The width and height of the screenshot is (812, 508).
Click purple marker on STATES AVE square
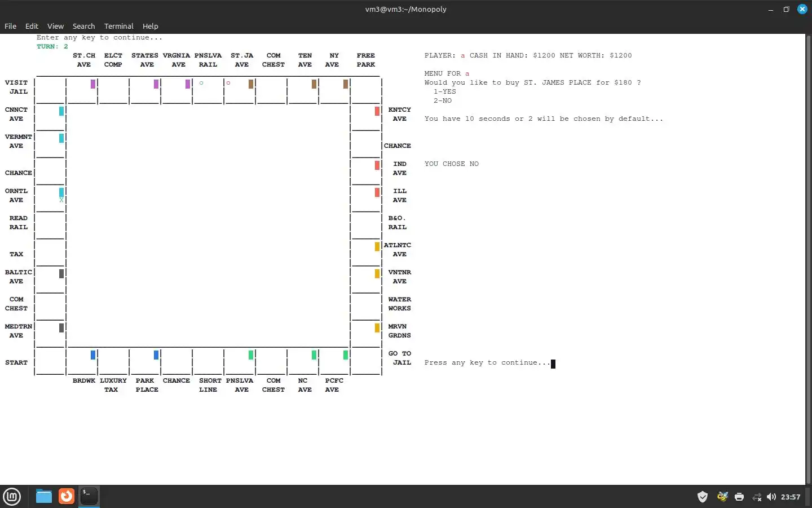click(x=156, y=84)
